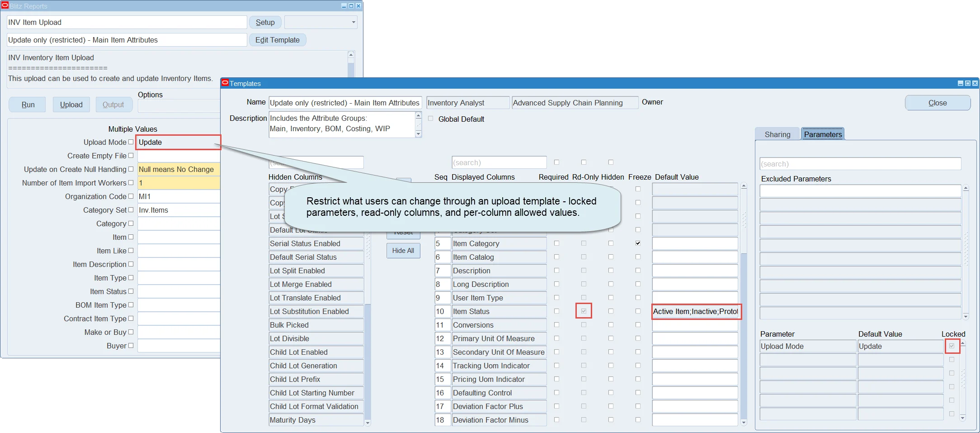This screenshot has height=433, width=980.
Task: Select Child Lot Prefix hidden column
Action: (316, 379)
